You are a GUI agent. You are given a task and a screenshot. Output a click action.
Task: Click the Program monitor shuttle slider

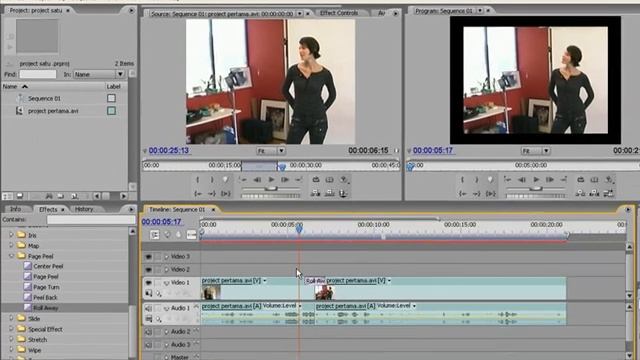536,189
